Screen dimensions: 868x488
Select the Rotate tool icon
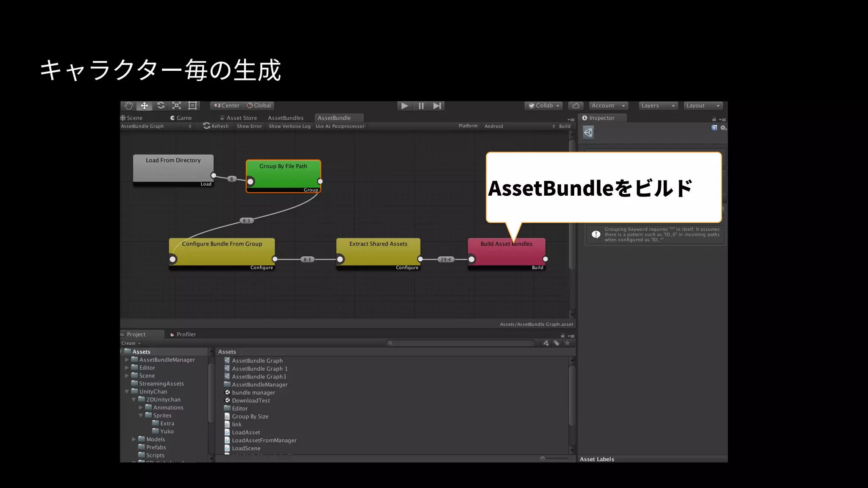161,105
